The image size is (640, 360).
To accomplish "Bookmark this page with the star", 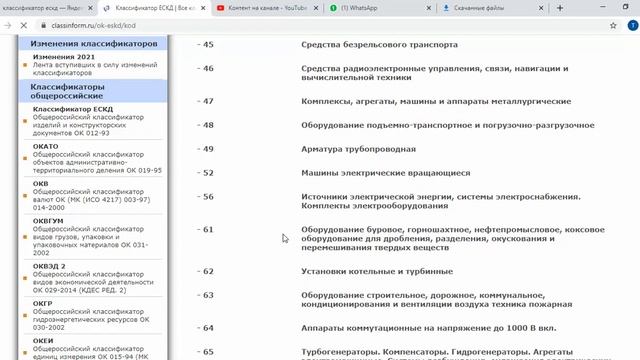I will (613, 25).
